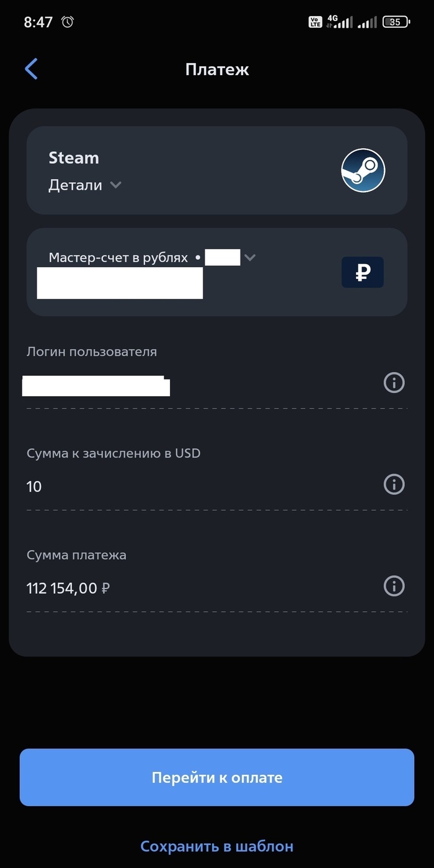Tap the VoLTE indicator in the status bar
The width and height of the screenshot is (434, 868).
click(315, 21)
